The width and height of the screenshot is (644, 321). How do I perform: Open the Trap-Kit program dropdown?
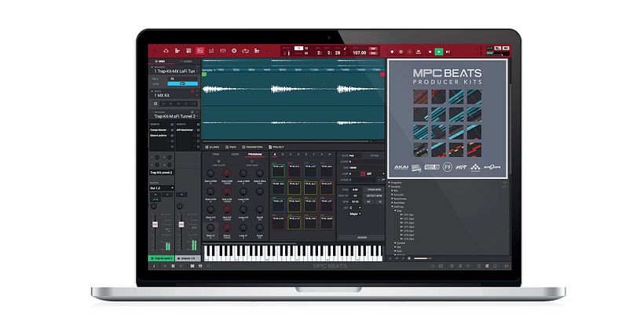[x=196, y=116]
